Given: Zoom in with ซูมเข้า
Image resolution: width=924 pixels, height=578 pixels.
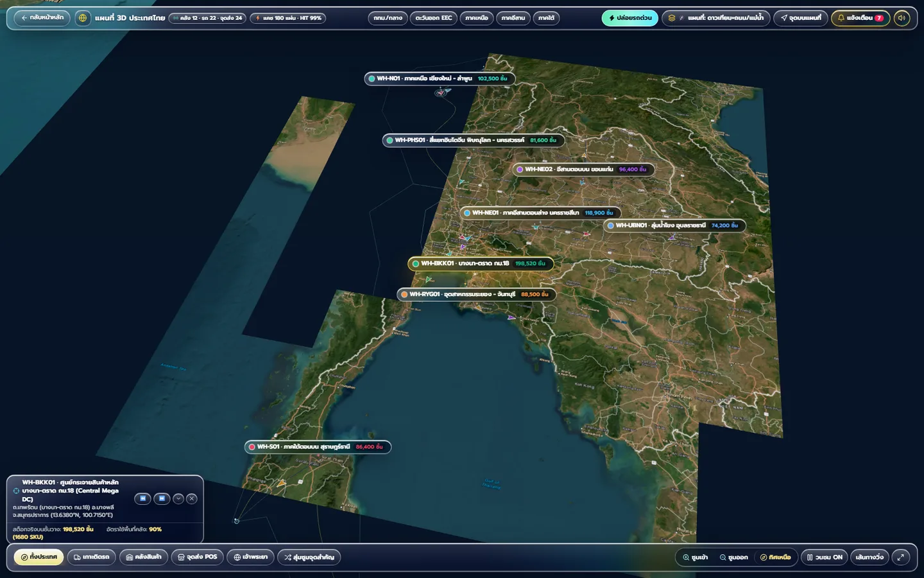Looking at the screenshot, I should click(x=696, y=557).
